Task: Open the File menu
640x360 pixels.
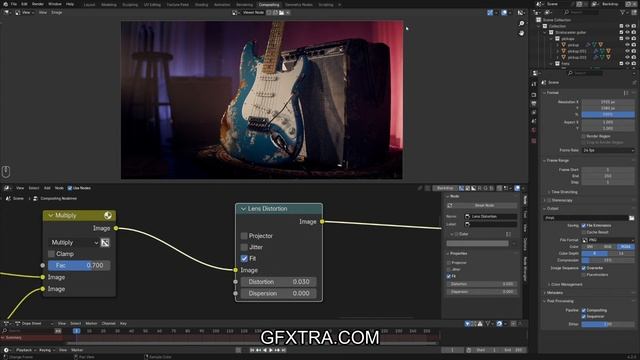Action: click(14, 4)
